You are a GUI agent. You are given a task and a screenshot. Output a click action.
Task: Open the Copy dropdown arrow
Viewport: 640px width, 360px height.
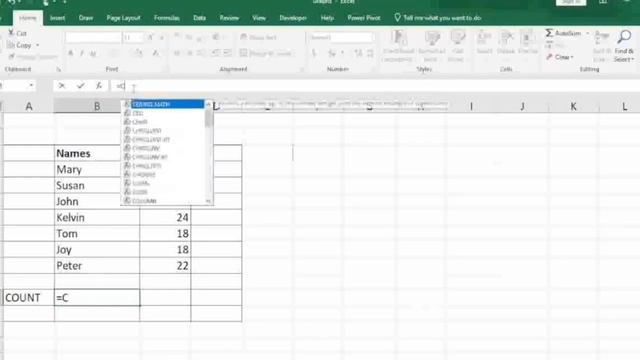[x=38, y=45]
